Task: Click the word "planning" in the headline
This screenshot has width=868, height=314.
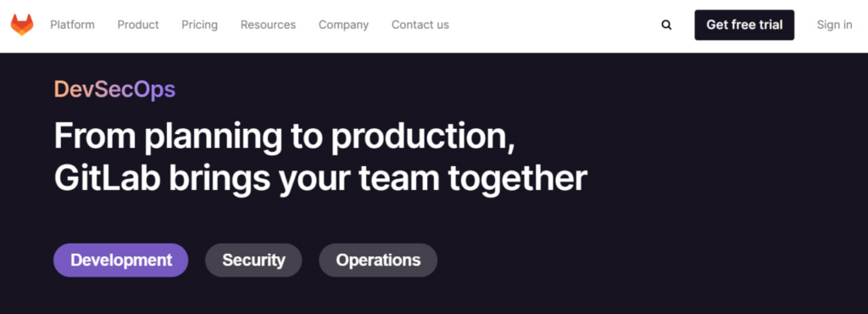Action: (214, 137)
